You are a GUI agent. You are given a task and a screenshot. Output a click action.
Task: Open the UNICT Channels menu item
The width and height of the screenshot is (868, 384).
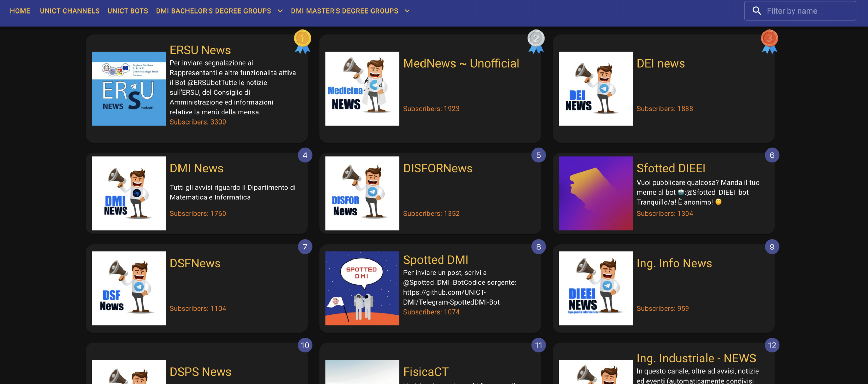click(69, 11)
